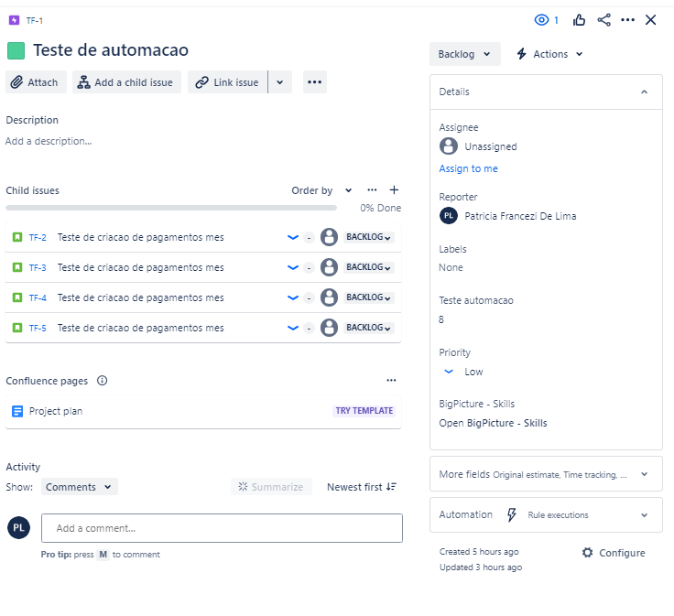674x616 pixels.
Task: Click the info icon beside Confluence pages
Action: pyautogui.click(x=103, y=381)
